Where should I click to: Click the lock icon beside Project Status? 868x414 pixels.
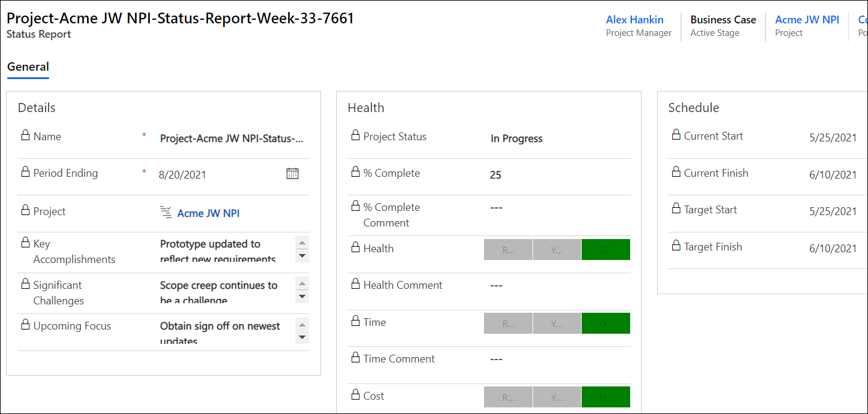355,135
